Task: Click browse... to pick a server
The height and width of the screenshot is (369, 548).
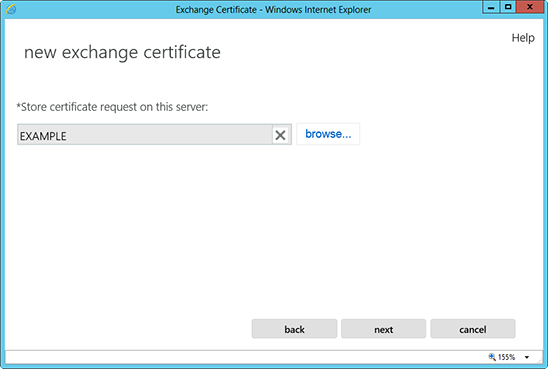Action: point(328,134)
